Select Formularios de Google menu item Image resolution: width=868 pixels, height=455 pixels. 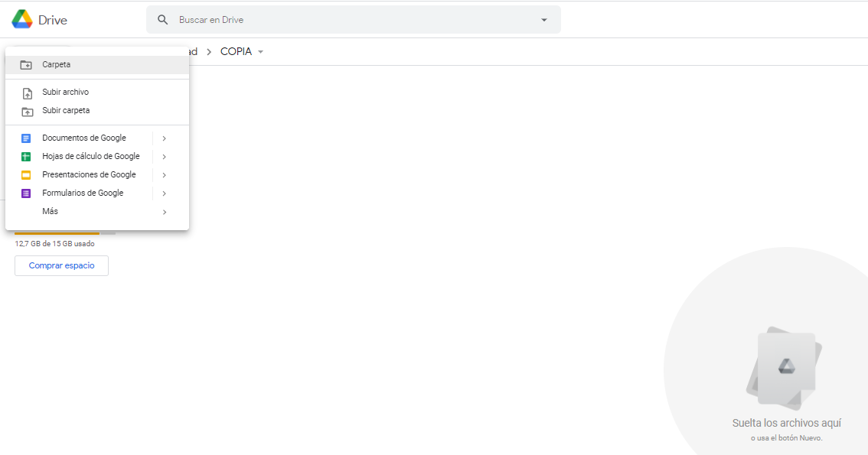click(x=83, y=193)
